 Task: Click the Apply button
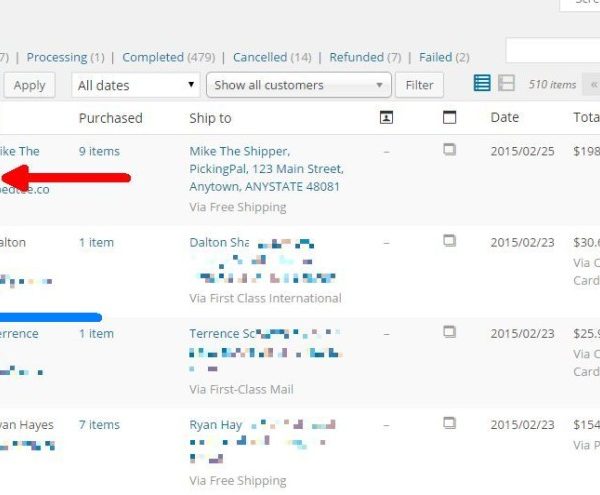tap(29, 85)
